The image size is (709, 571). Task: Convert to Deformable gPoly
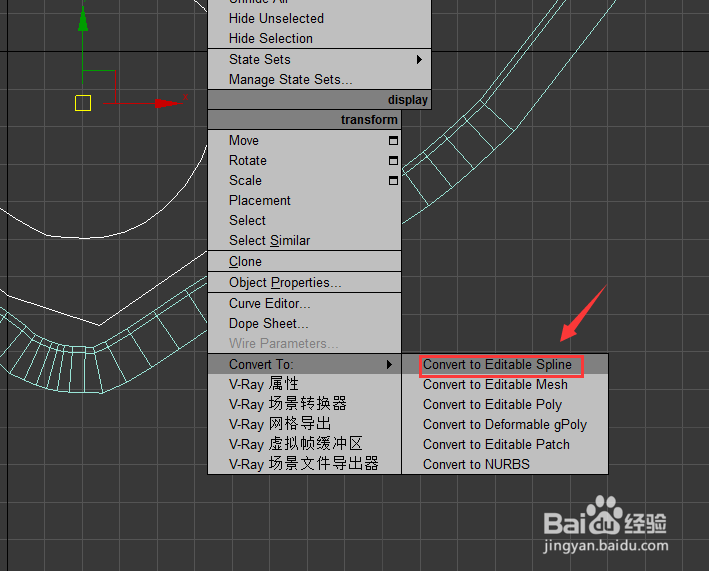click(x=505, y=424)
